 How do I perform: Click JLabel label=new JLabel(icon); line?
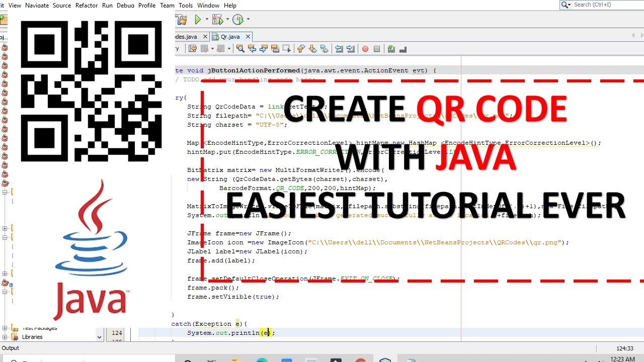(x=247, y=251)
